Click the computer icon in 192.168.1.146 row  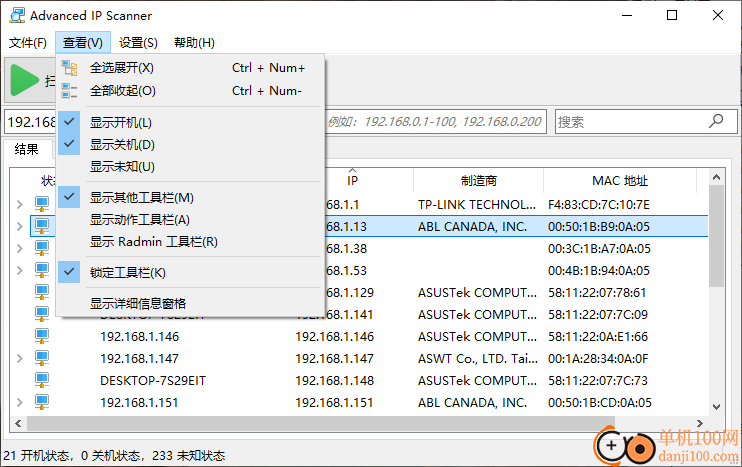click(42, 336)
